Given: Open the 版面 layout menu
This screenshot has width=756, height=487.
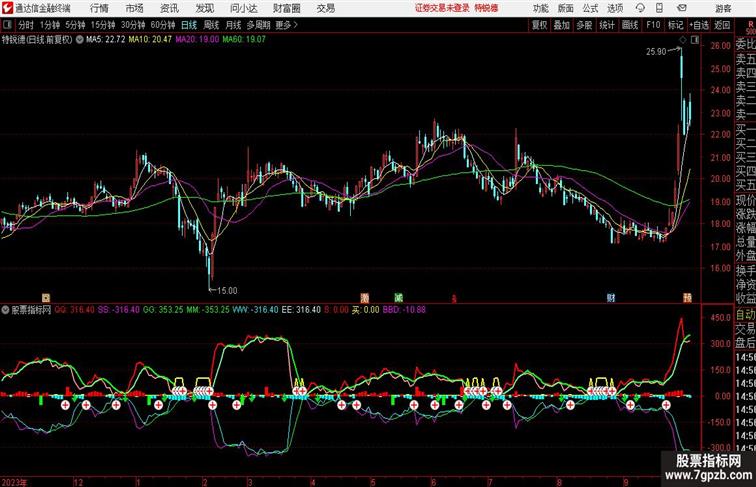Looking at the screenshot, I should [x=565, y=8].
